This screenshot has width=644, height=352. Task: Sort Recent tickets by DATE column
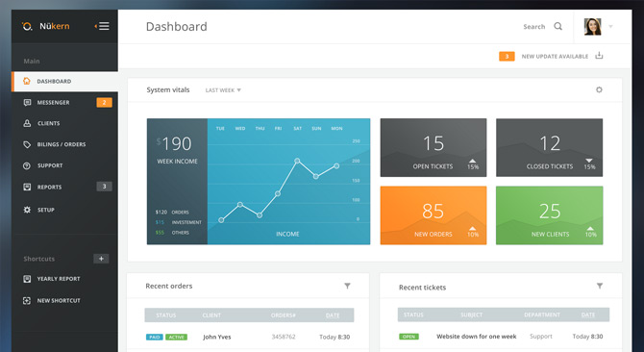click(x=588, y=314)
